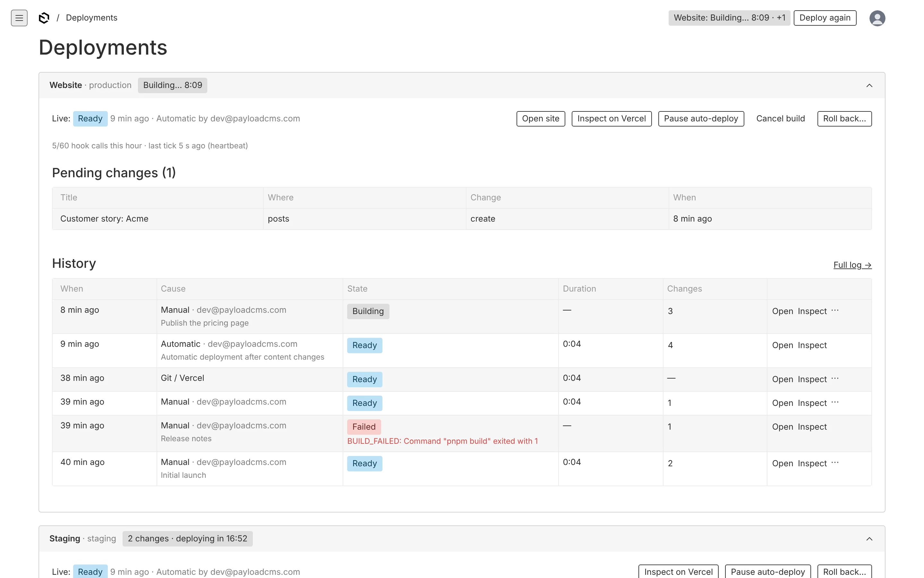Click the Failed state badge
Viewport: 924px width, 578px height.
[364, 427]
